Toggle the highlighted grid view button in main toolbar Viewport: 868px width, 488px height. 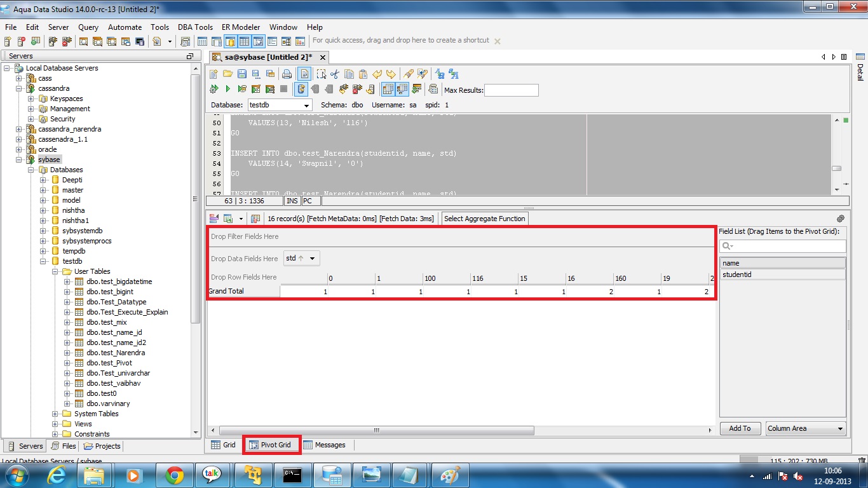click(x=244, y=41)
